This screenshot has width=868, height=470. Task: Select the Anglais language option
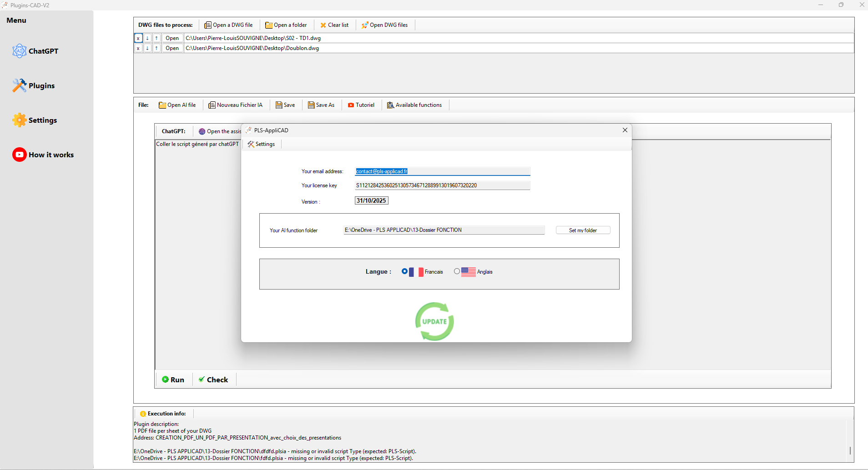coord(457,271)
